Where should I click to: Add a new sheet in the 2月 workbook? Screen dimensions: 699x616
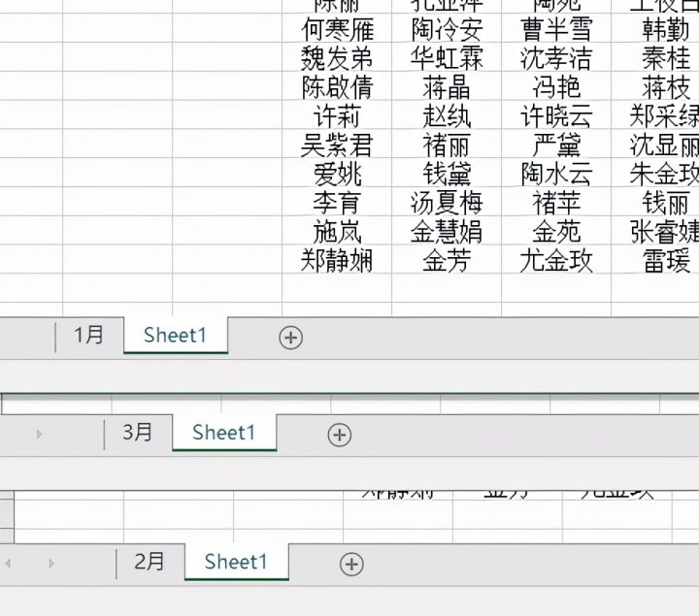click(x=351, y=564)
